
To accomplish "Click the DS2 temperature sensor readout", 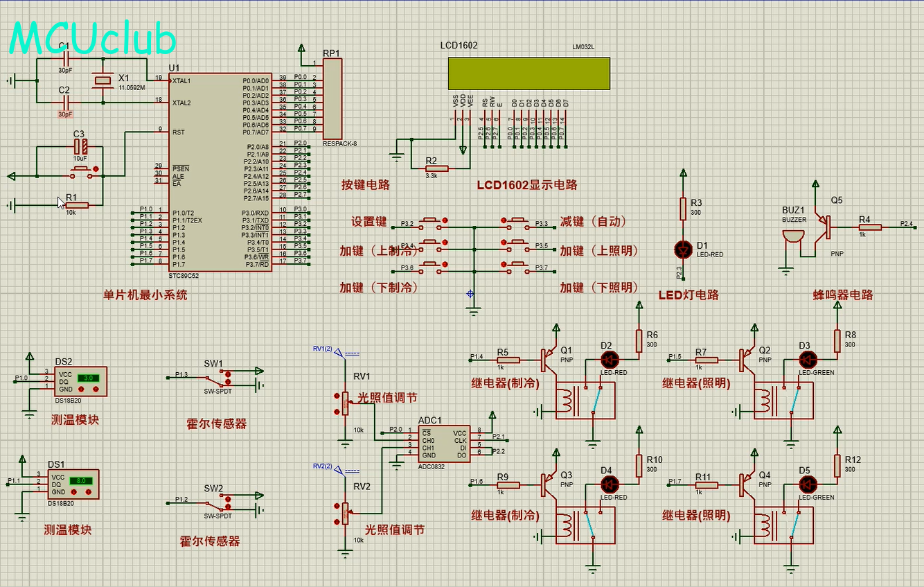I will pyautogui.click(x=89, y=378).
